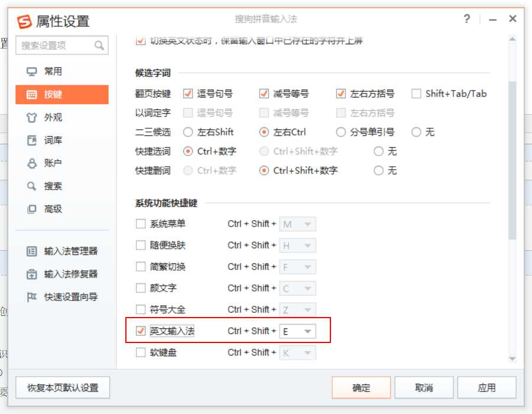Click the scrollbar down arrow
Image resolution: width=532 pixels, height=414 pixels.
tap(512, 358)
